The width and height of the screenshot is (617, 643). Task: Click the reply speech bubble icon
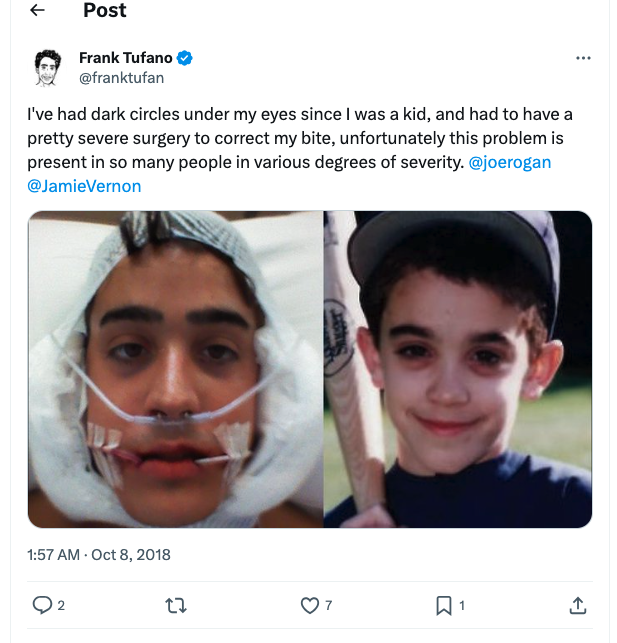pos(42,605)
